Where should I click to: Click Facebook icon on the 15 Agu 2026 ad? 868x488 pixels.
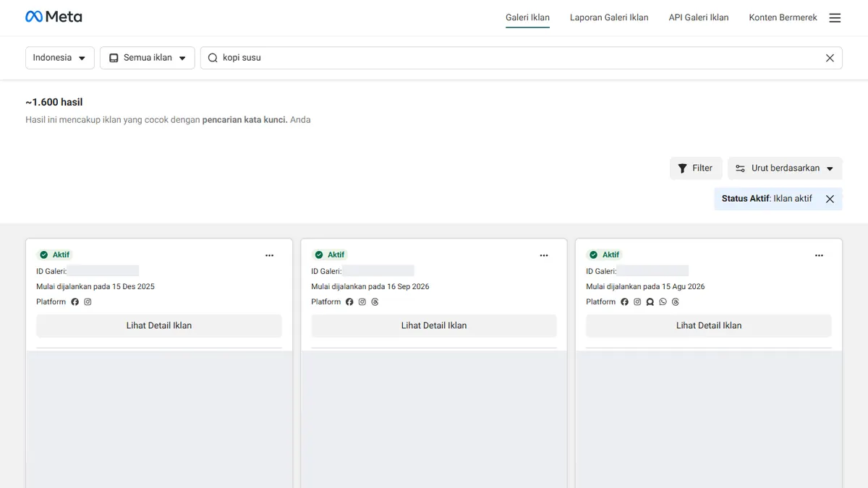pos(625,302)
